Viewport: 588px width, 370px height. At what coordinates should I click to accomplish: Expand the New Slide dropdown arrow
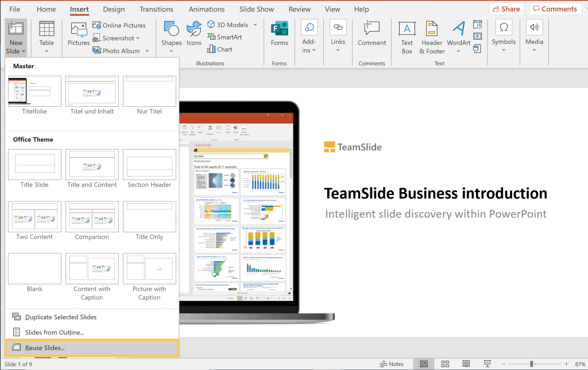pyautogui.click(x=23, y=51)
